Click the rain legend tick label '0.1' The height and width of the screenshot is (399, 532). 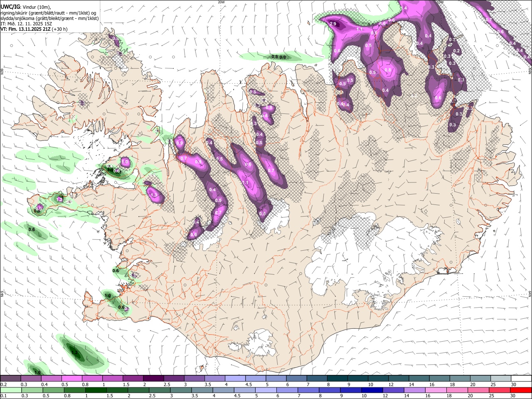4,396
